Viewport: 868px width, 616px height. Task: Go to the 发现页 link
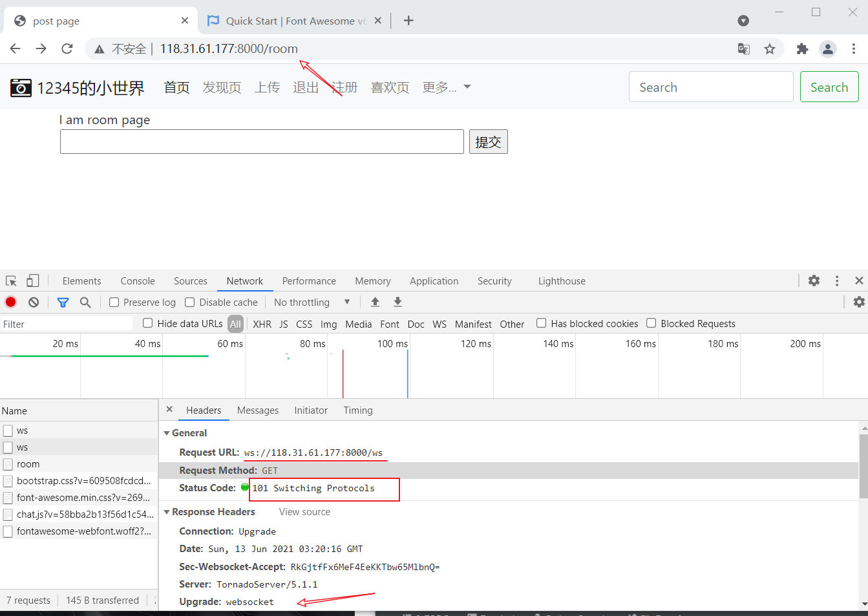tap(222, 87)
